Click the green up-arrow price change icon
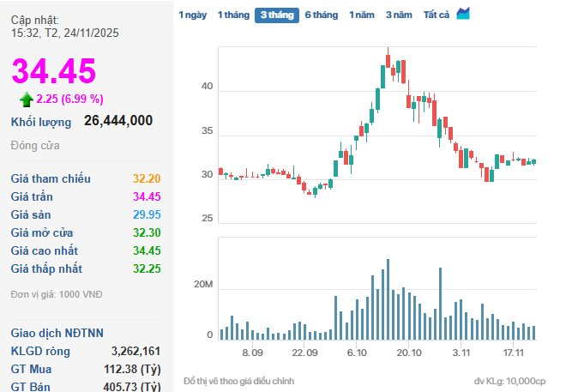 pyautogui.click(x=27, y=99)
